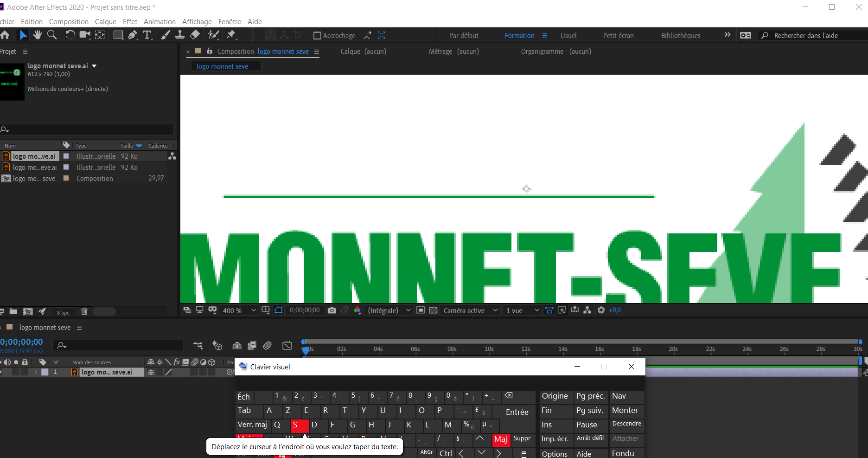Open the Effet menu
868x458 pixels.
click(130, 22)
